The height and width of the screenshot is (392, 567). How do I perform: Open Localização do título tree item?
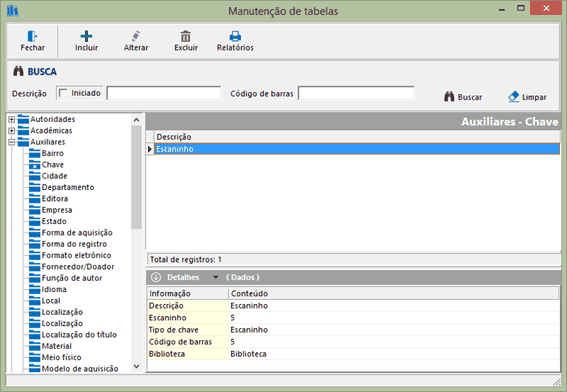[x=79, y=335]
